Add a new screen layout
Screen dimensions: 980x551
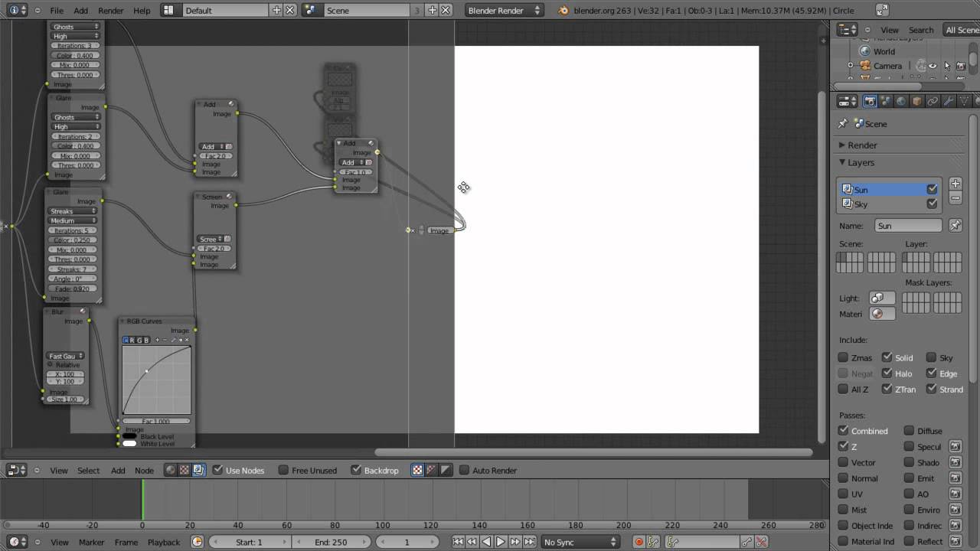click(276, 10)
